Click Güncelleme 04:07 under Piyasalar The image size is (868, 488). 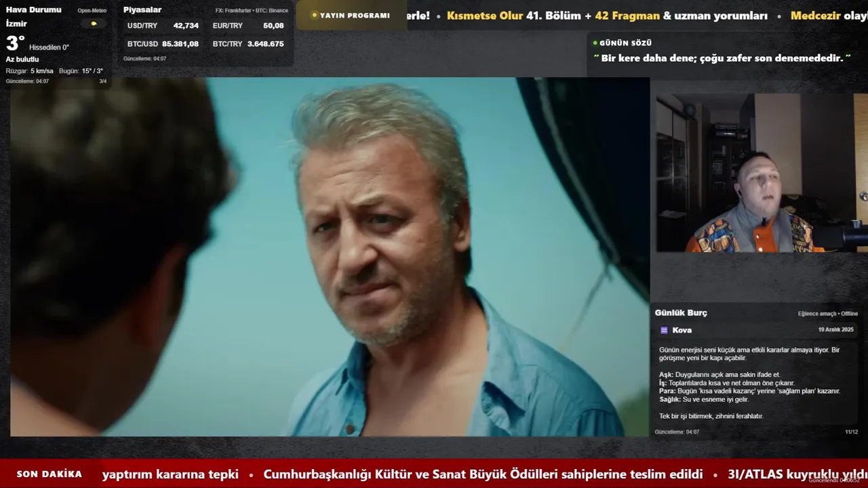144,59
